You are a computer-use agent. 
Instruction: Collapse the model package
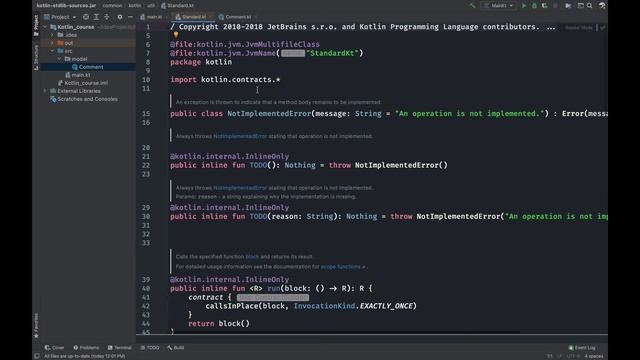[x=60, y=59]
